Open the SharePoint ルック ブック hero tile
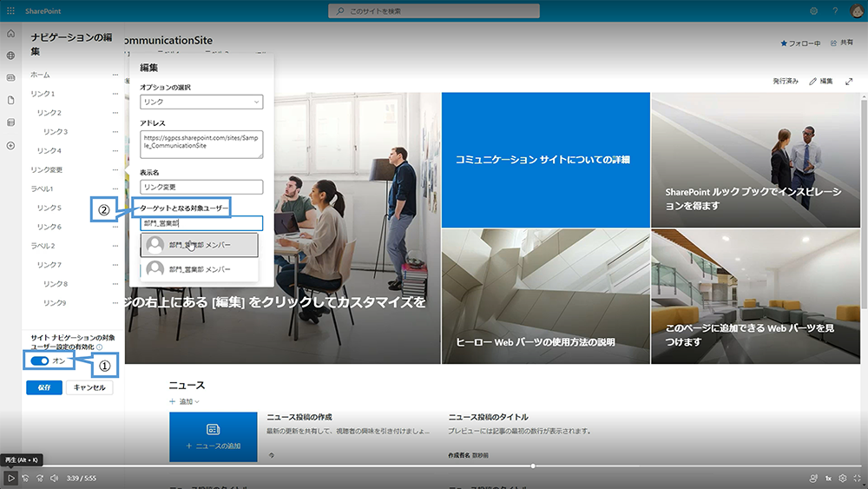Screen dimensions: 868x489 [756, 160]
